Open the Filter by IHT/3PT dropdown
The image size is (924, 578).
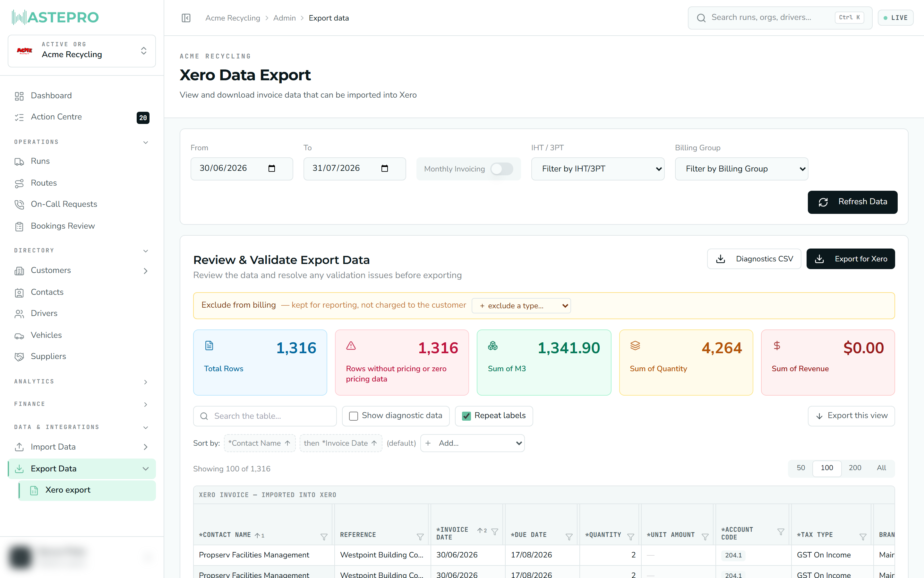click(597, 169)
